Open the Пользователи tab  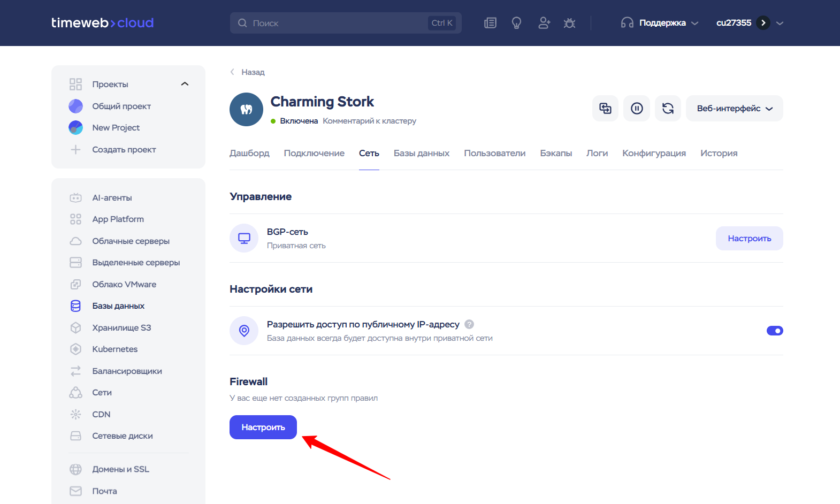(x=494, y=153)
